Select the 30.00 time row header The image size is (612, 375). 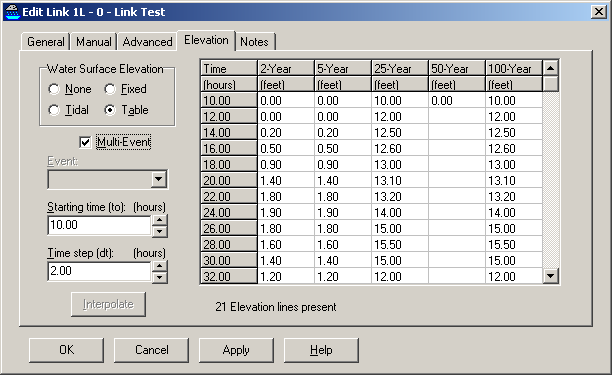point(229,261)
